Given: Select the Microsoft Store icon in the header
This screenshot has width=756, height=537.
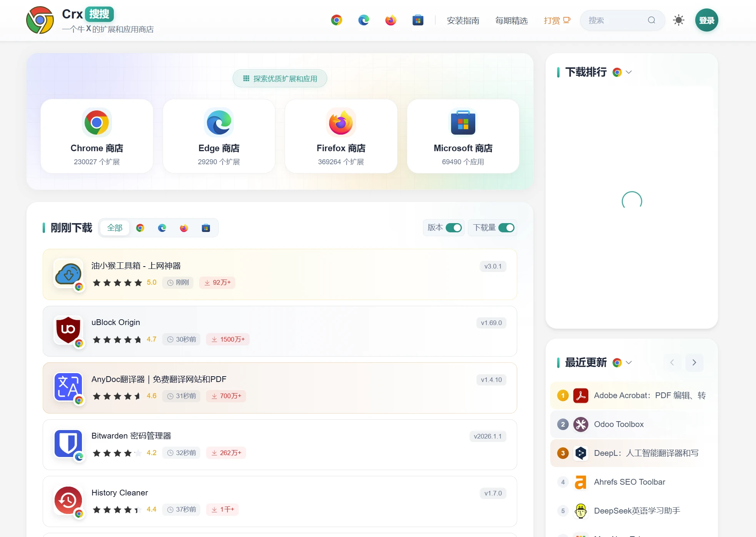Looking at the screenshot, I should pyautogui.click(x=418, y=20).
